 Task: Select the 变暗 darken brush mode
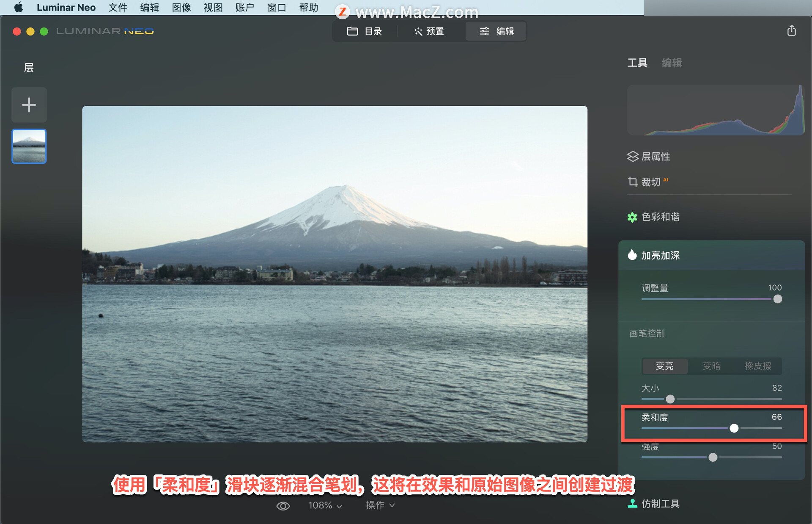click(711, 366)
